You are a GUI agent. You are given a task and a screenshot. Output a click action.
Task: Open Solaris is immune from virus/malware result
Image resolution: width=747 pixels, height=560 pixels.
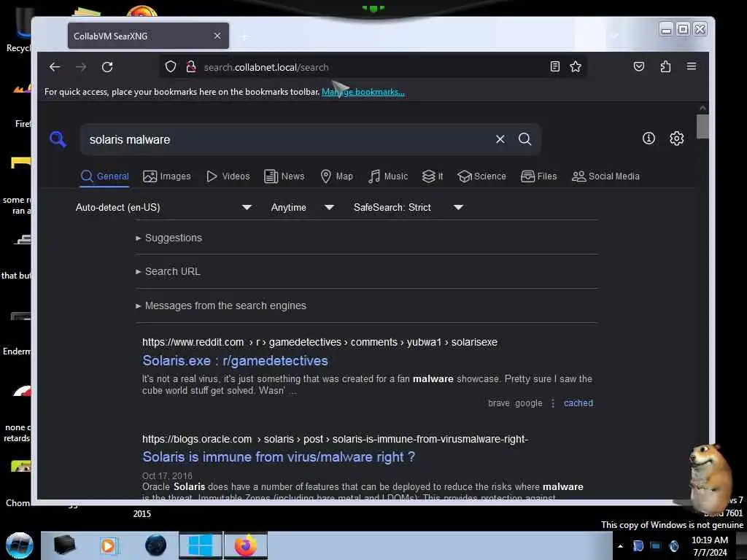pyautogui.click(x=279, y=456)
